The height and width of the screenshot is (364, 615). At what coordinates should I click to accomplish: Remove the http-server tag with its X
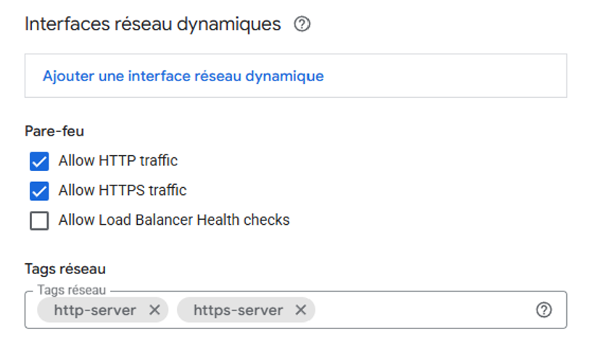point(154,310)
